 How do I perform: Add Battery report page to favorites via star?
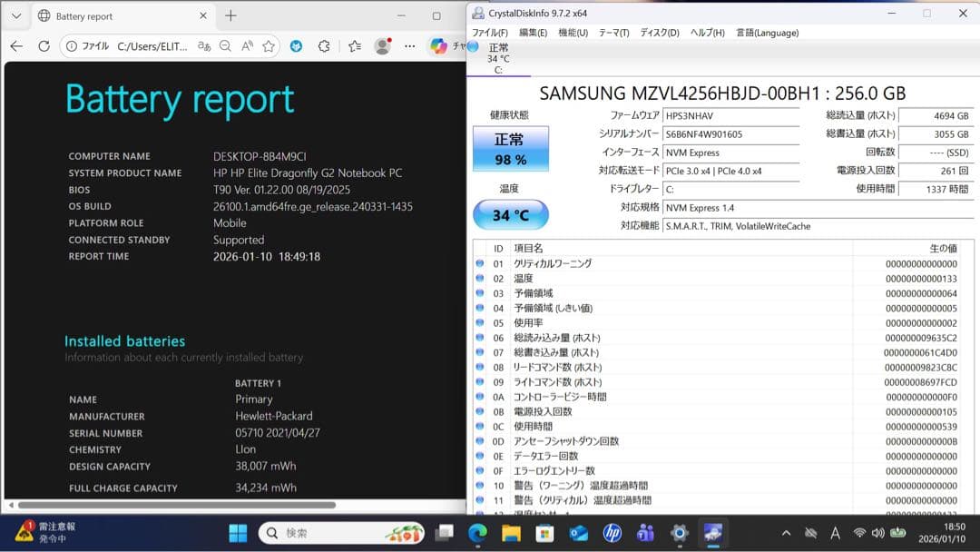[269, 45]
